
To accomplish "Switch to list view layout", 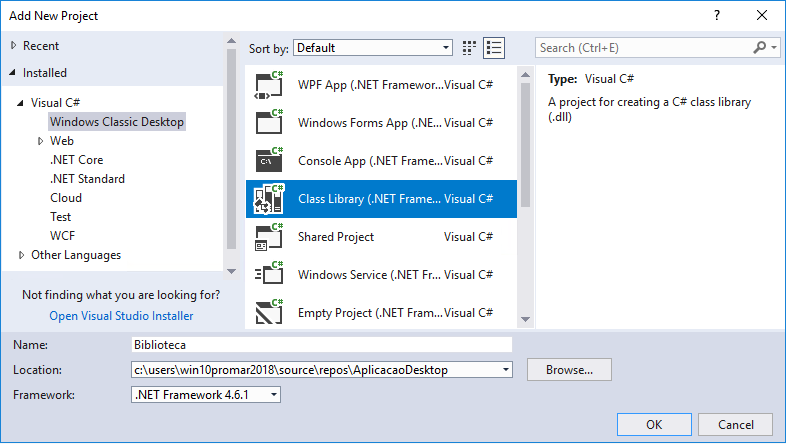I will (x=494, y=48).
